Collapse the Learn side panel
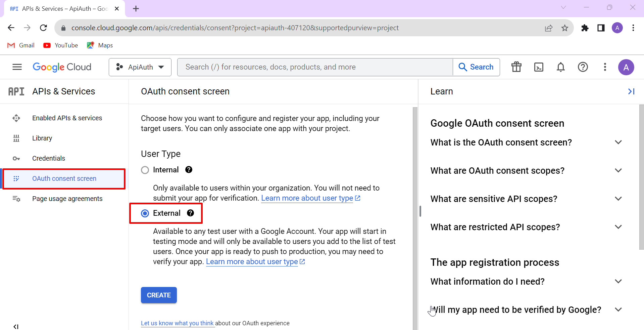This screenshot has height=330, width=644. (x=631, y=91)
